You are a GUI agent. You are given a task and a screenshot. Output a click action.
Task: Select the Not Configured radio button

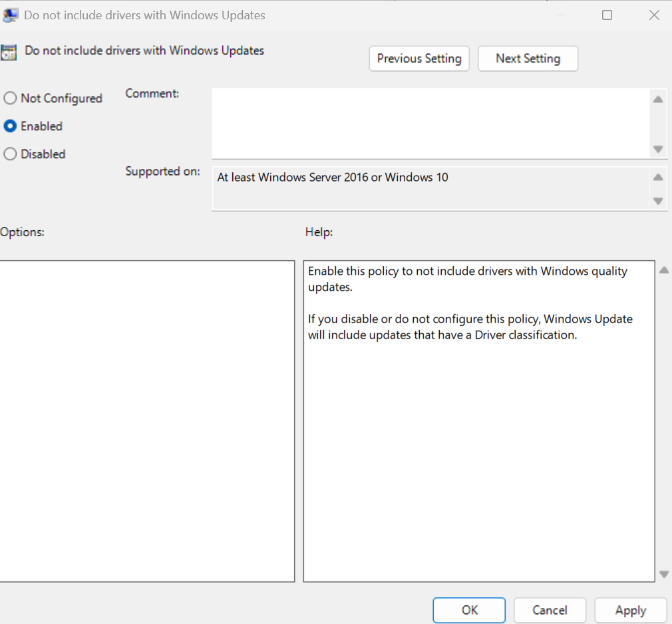10,98
